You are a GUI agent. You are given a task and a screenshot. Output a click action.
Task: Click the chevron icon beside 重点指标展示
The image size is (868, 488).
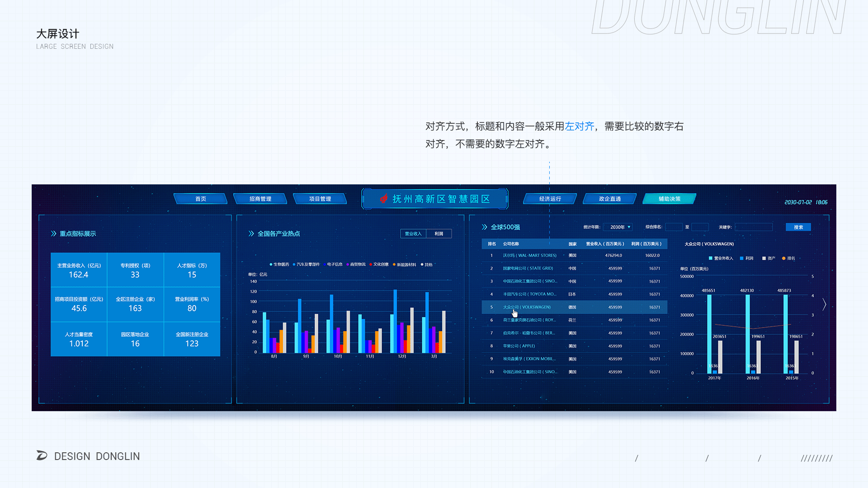54,234
